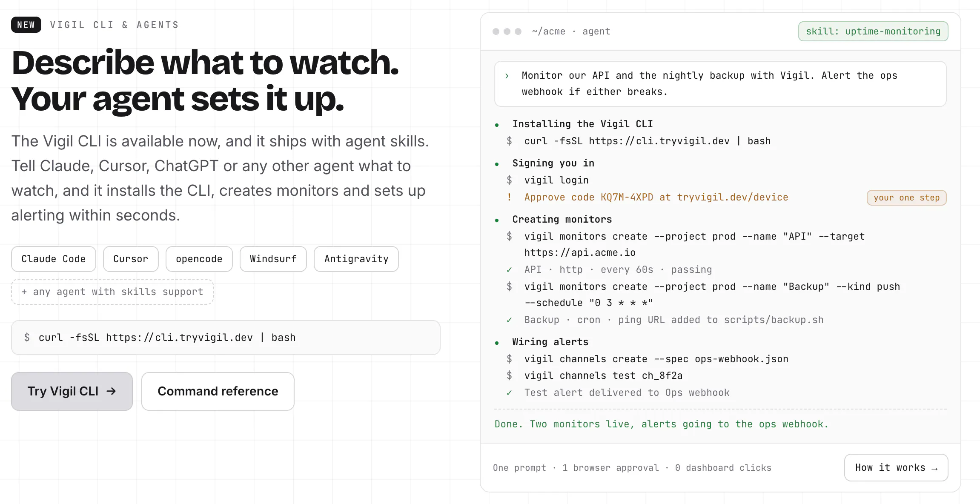Click 'Wiring alerts' step heading

click(x=550, y=342)
